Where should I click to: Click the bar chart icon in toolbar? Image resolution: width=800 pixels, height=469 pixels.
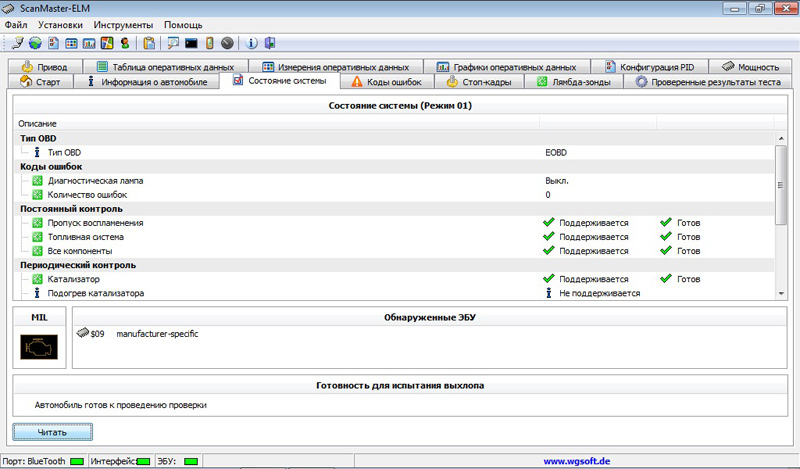[89, 43]
